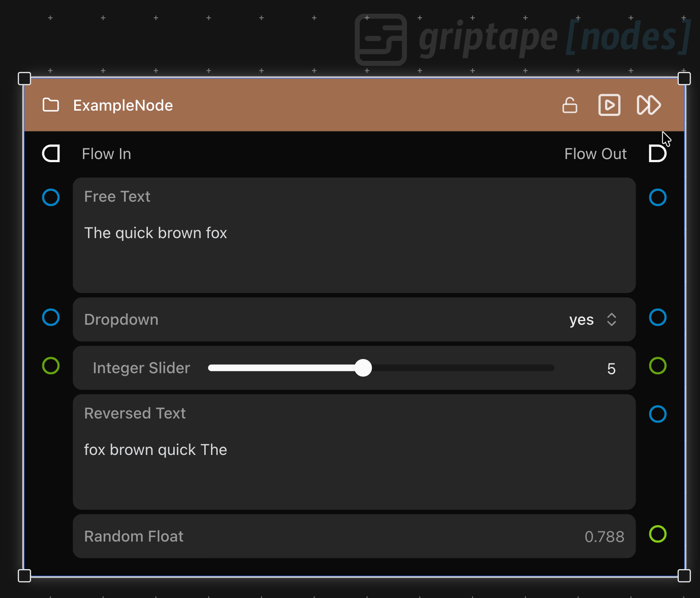
Task: Click Integer Slider green input port
Action: (x=51, y=366)
